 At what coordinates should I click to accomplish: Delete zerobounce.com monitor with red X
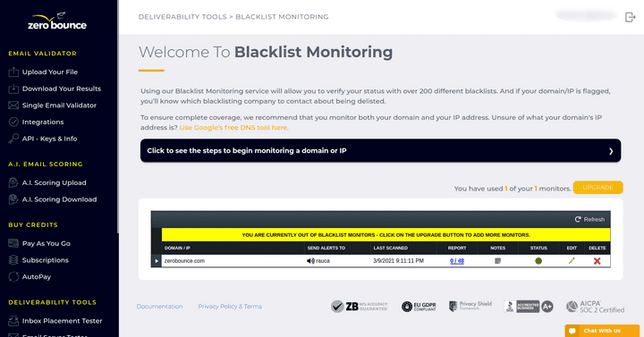coord(597,261)
